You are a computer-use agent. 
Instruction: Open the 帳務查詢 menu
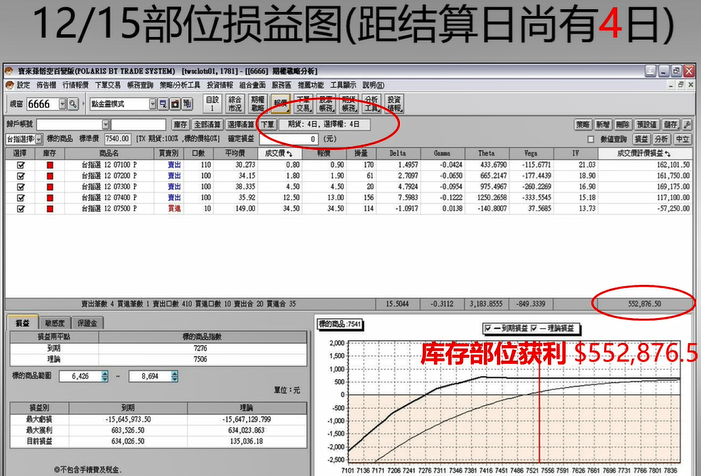point(140,85)
